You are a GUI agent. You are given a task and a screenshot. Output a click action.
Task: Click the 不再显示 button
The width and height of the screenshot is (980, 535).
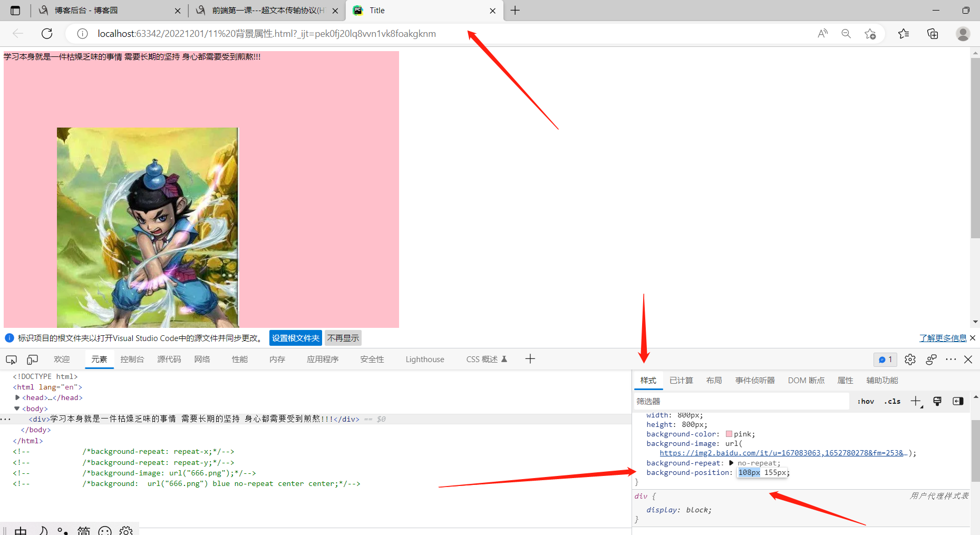tap(343, 338)
